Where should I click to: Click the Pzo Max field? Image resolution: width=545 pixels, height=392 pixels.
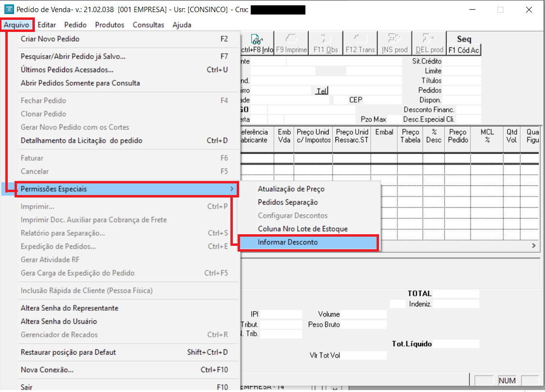point(394,119)
